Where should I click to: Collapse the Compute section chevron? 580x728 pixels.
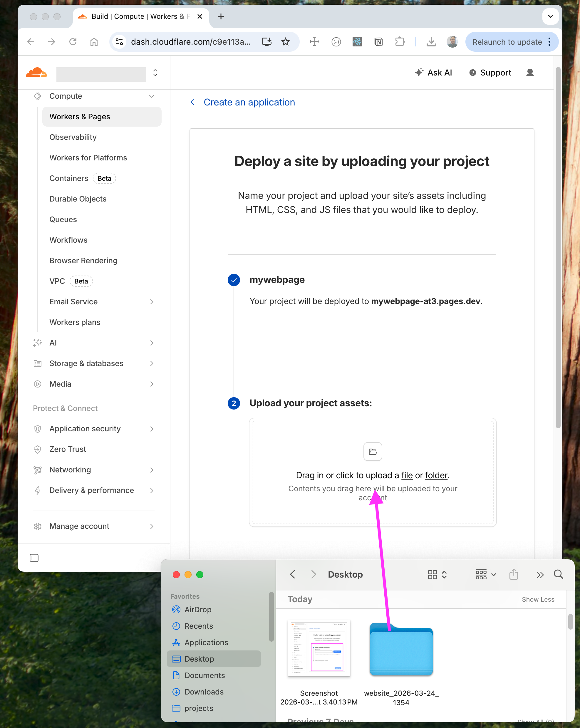151,96
